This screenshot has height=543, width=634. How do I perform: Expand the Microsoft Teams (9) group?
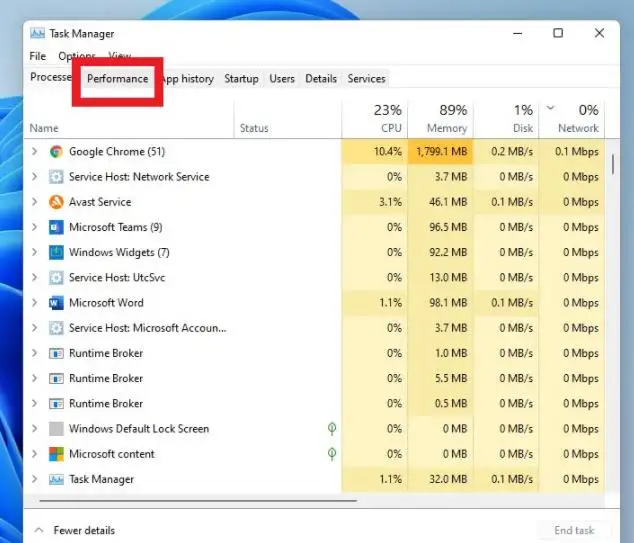35,227
